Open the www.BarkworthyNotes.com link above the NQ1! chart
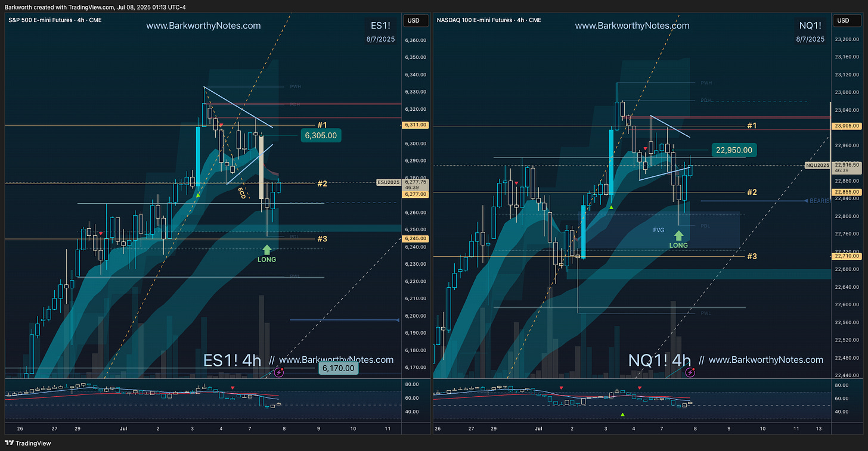Screen dimensions: 868x451 [632, 26]
